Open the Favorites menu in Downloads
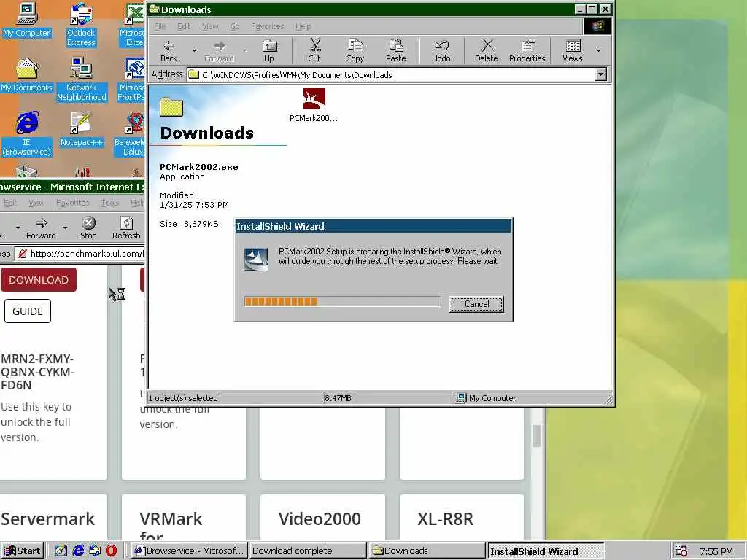Viewport: 747px width, 560px height. tap(267, 26)
